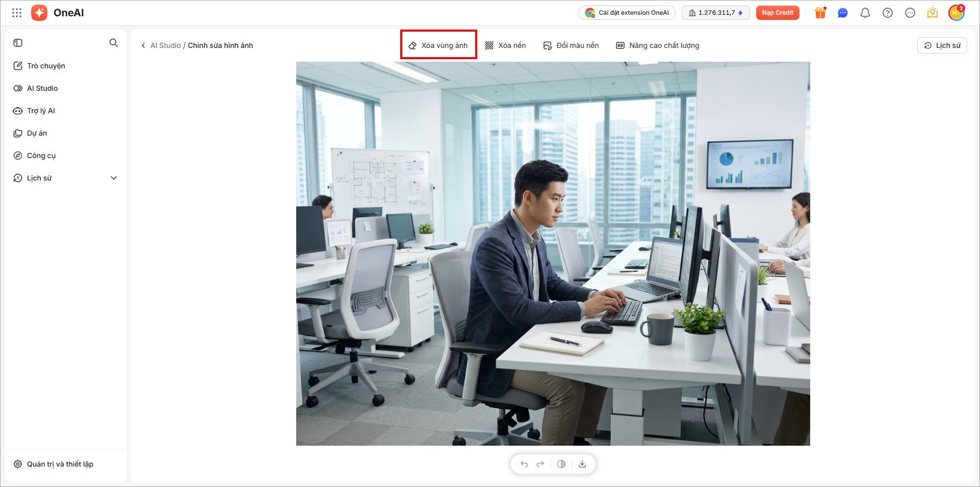This screenshot has width=980, height=487.
Task: Open sidebar search
Action: point(114,43)
